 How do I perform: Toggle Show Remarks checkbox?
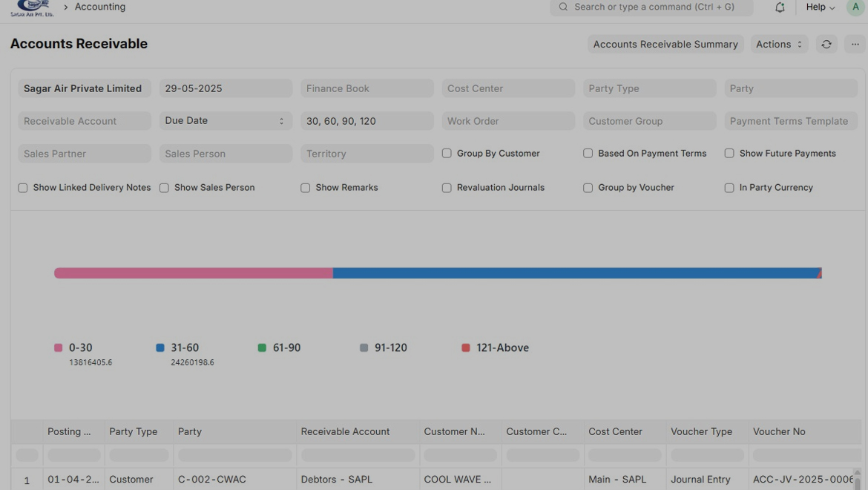tap(306, 188)
